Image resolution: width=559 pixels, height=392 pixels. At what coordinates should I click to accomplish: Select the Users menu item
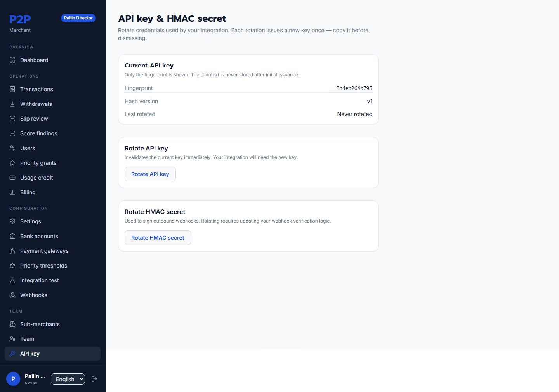pos(52,148)
